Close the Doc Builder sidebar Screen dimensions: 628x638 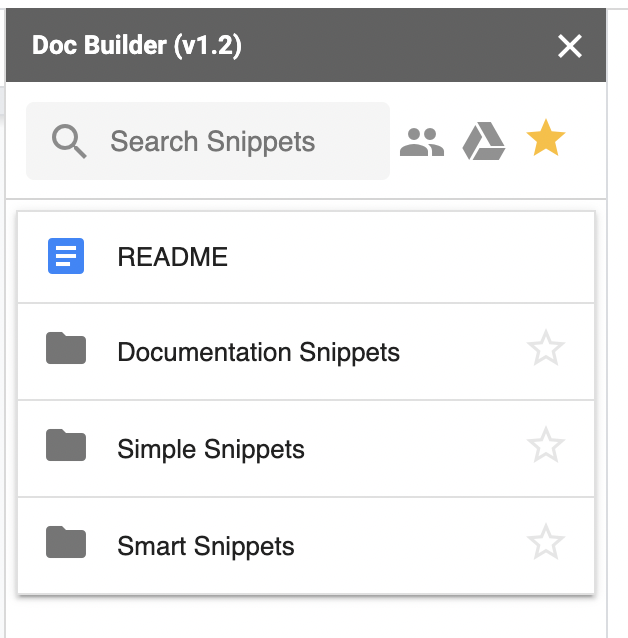point(570,46)
